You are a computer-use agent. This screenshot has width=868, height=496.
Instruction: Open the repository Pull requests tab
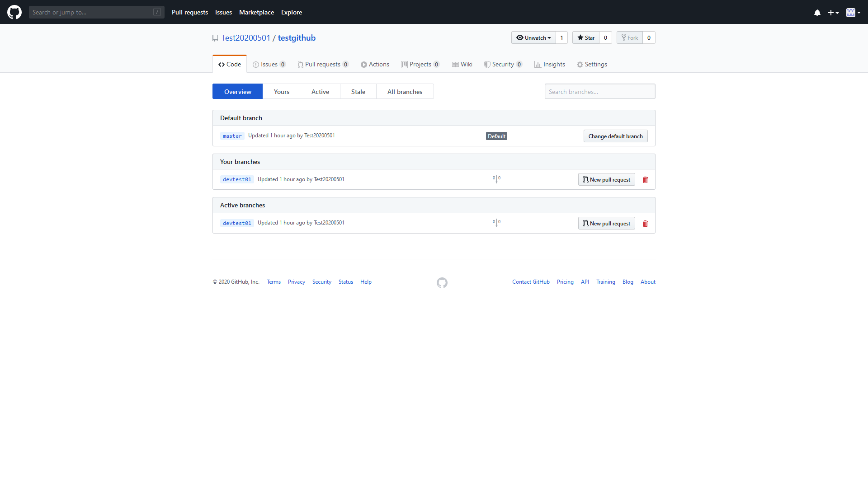[323, 64]
